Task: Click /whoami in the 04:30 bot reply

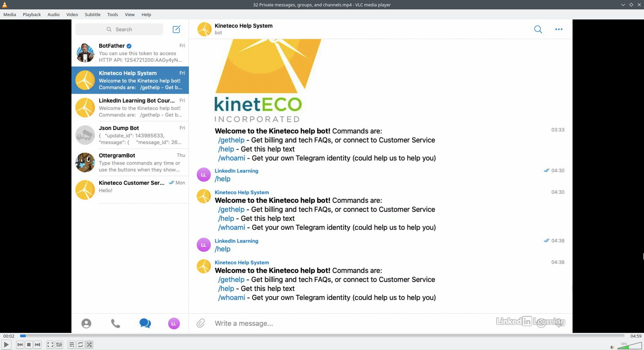Action: point(232,228)
